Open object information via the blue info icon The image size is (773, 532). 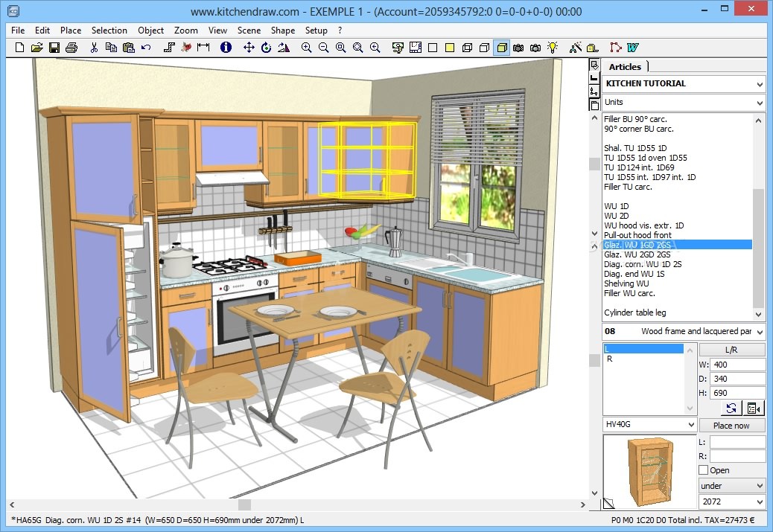pyautogui.click(x=226, y=48)
